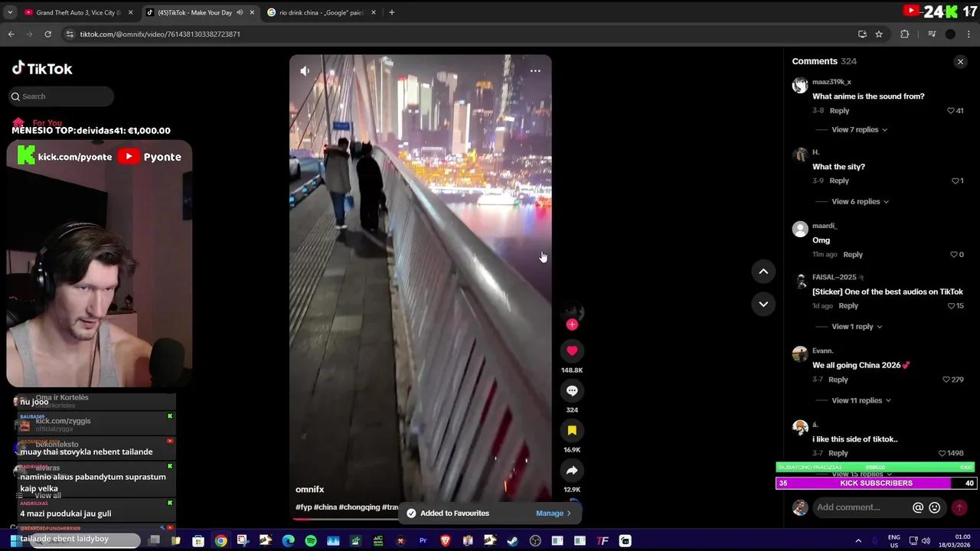Like the comment "What the sity?"
The width and height of the screenshot is (980, 551).
[x=955, y=181]
